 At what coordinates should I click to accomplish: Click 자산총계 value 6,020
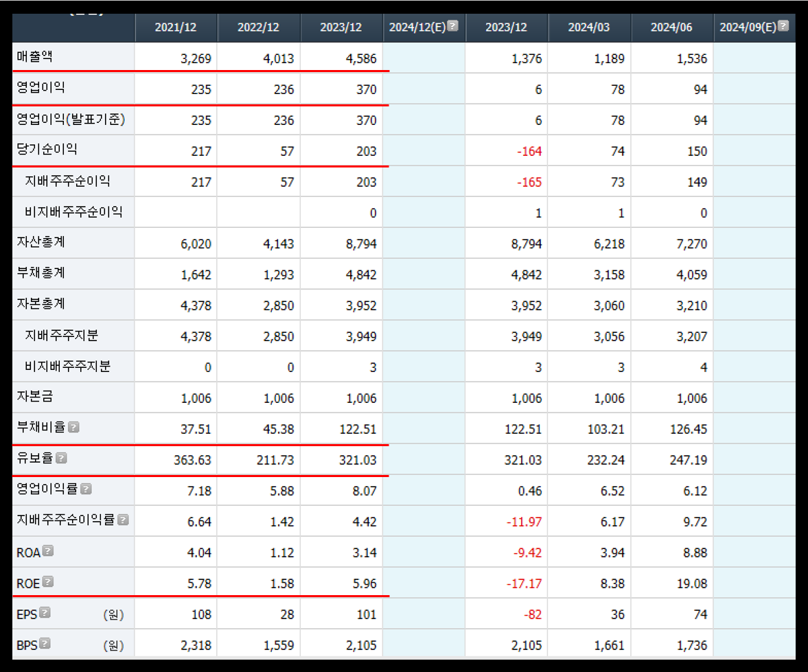196,244
